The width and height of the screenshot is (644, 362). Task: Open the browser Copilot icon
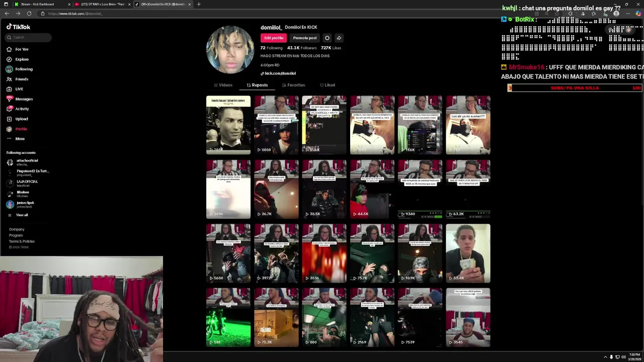tap(638, 14)
